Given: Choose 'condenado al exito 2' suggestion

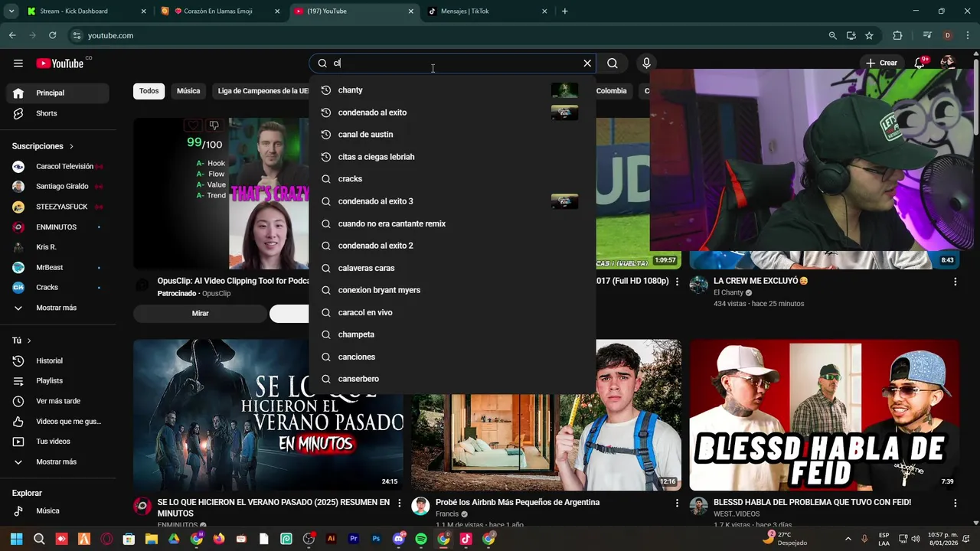Looking at the screenshot, I should pos(452,246).
